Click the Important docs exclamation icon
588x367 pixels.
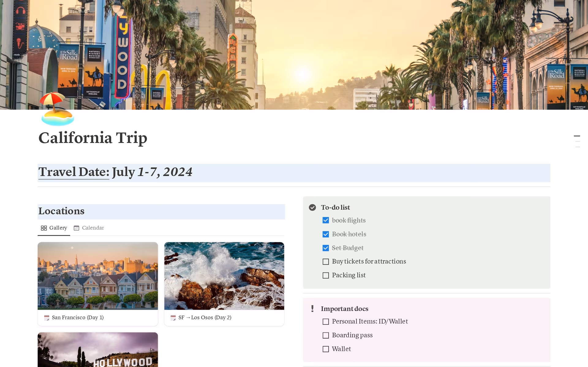[312, 309]
